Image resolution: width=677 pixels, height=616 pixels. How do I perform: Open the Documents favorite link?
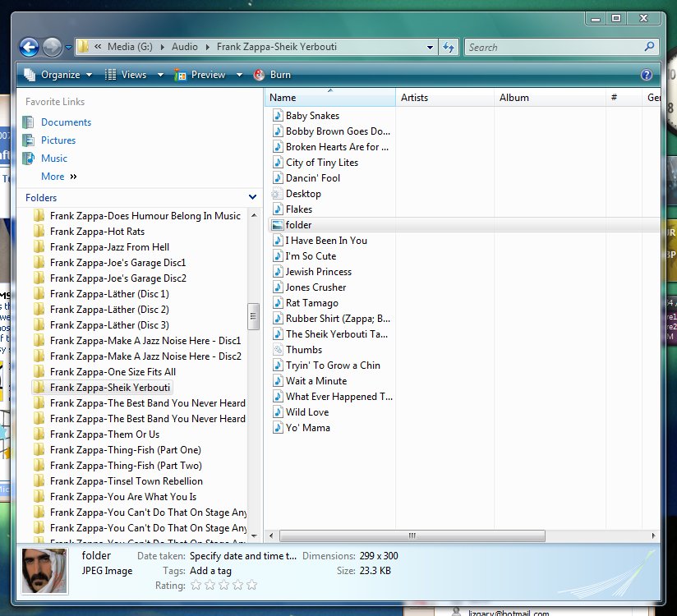pos(66,122)
